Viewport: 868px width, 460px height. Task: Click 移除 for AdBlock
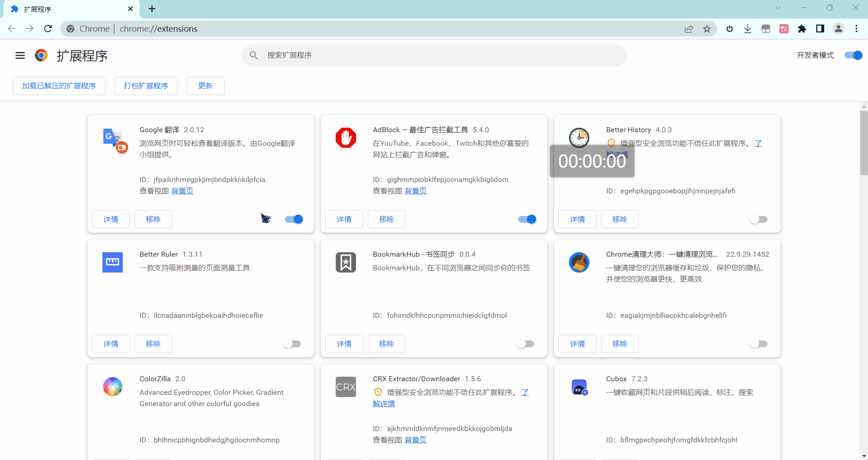point(386,219)
